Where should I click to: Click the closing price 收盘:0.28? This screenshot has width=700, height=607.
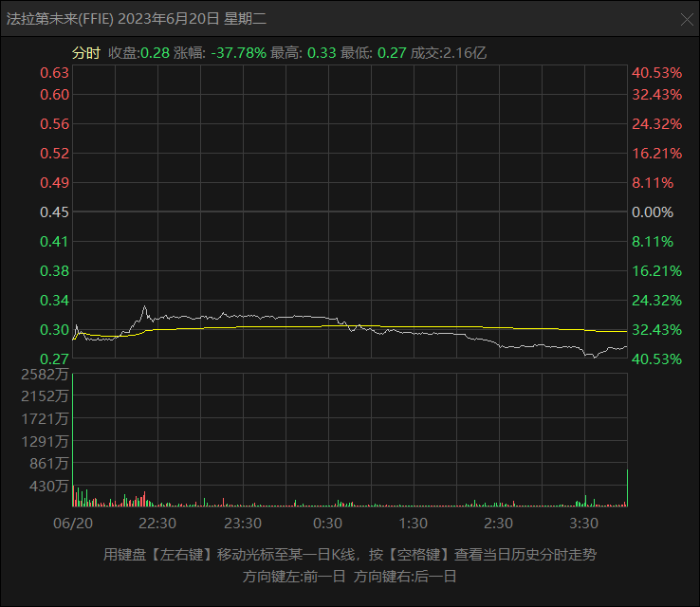click(138, 53)
